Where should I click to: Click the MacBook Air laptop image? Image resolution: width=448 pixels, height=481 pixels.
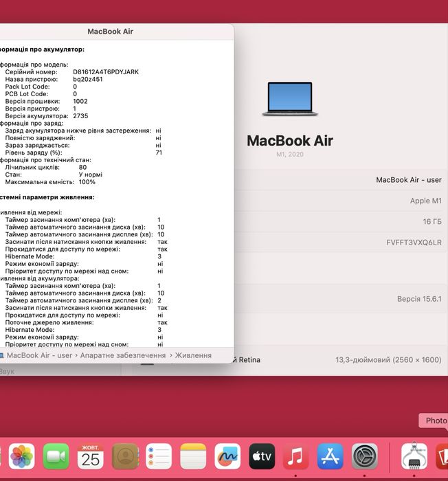[x=290, y=99]
